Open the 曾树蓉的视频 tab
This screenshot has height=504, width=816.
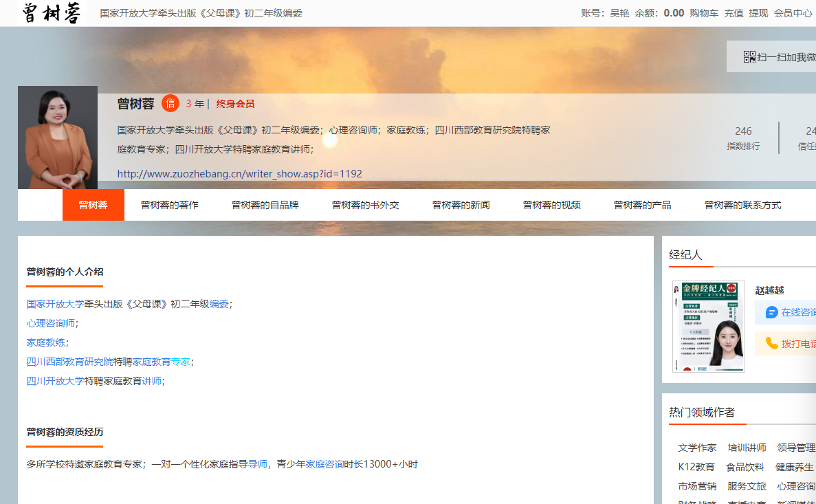tap(551, 205)
